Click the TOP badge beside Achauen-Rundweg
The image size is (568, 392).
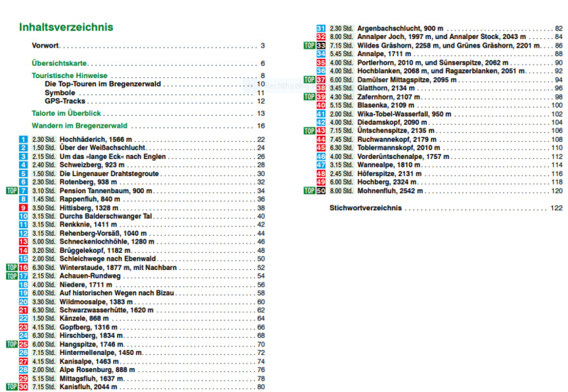(12, 276)
